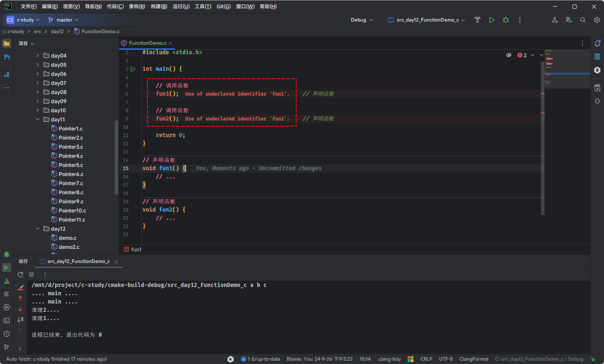Viewport: 604px width, 364px height.
Task: Collapse the day11 folder
Action: (38, 120)
